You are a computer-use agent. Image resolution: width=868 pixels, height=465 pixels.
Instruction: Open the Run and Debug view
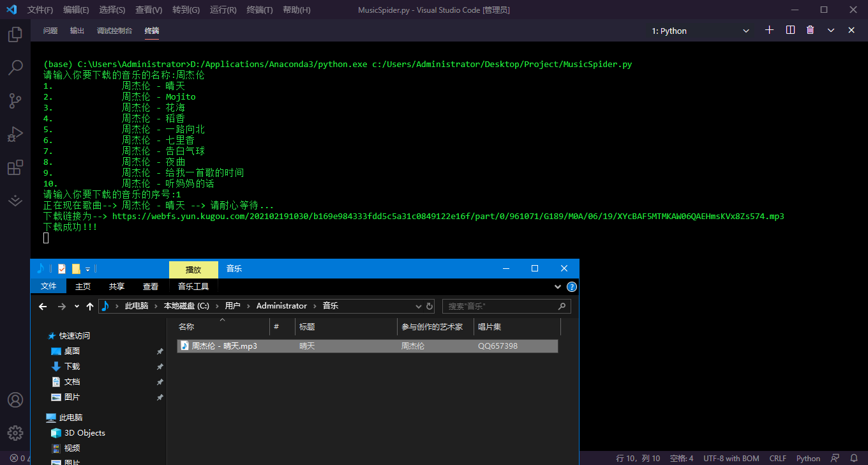pos(15,134)
